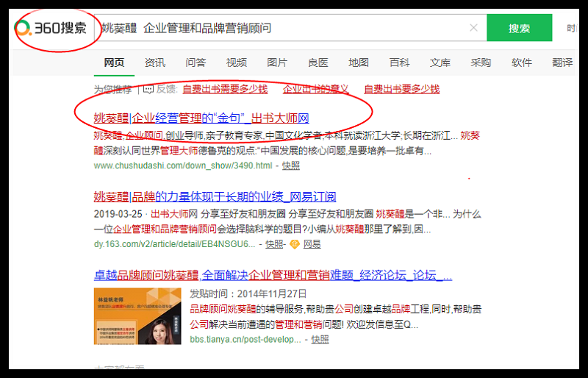The width and height of the screenshot is (588, 378).
Task: Click first suggestion 自费出书需要多少钱
Action: click(225, 89)
